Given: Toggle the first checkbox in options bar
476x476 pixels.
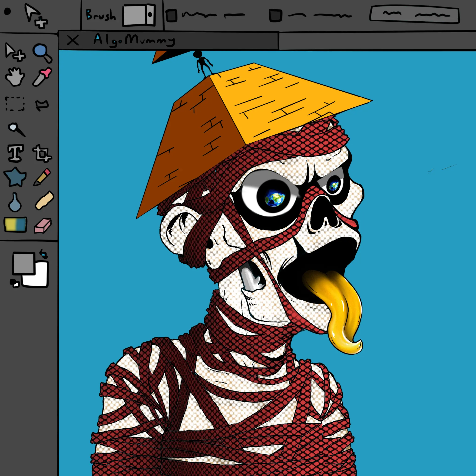Looking at the screenshot, I should [172, 15].
